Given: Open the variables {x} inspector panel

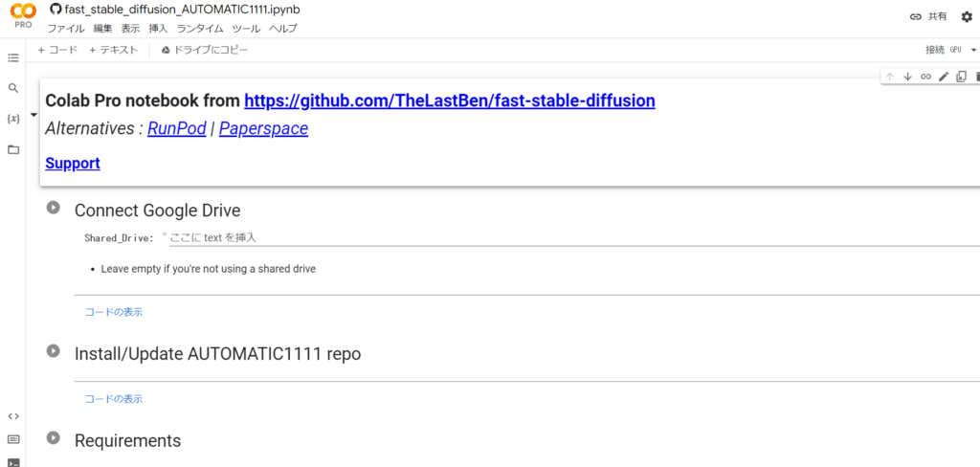Looking at the screenshot, I should coord(13,119).
